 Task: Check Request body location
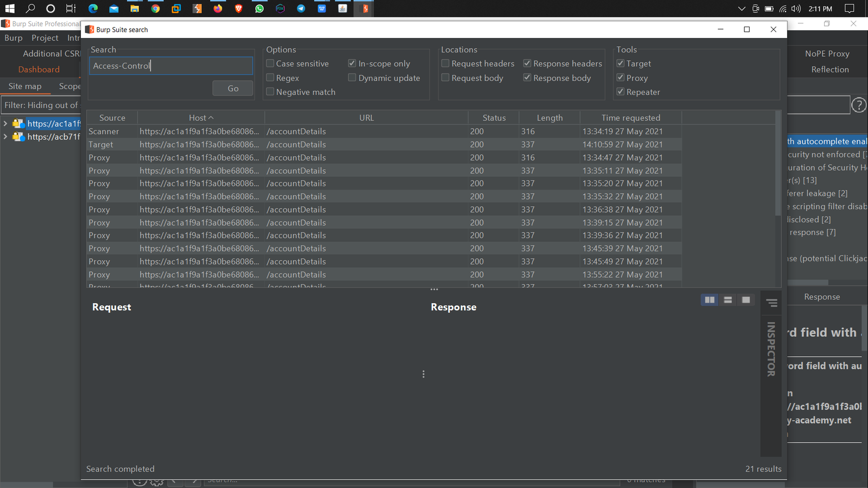[445, 78]
